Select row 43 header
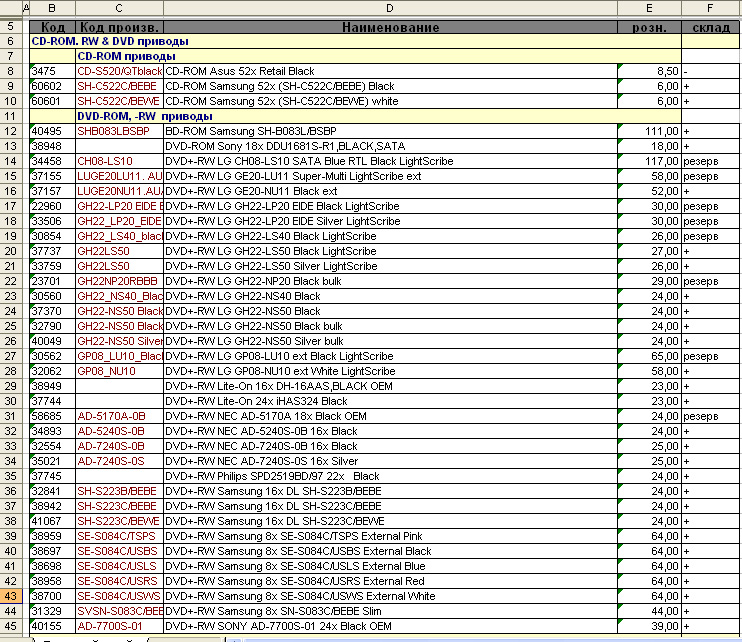 point(11,596)
